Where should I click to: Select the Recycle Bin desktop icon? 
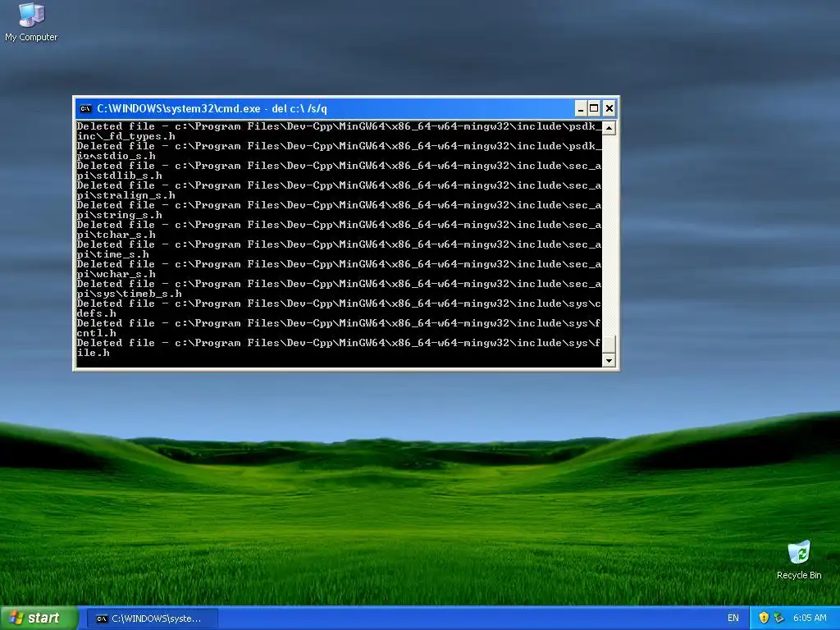pyautogui.click(x=799, y=560)
